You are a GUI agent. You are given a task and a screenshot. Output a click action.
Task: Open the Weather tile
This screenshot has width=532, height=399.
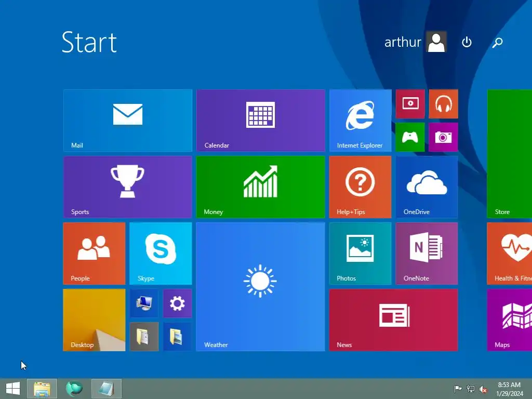[x=261, y=287]
